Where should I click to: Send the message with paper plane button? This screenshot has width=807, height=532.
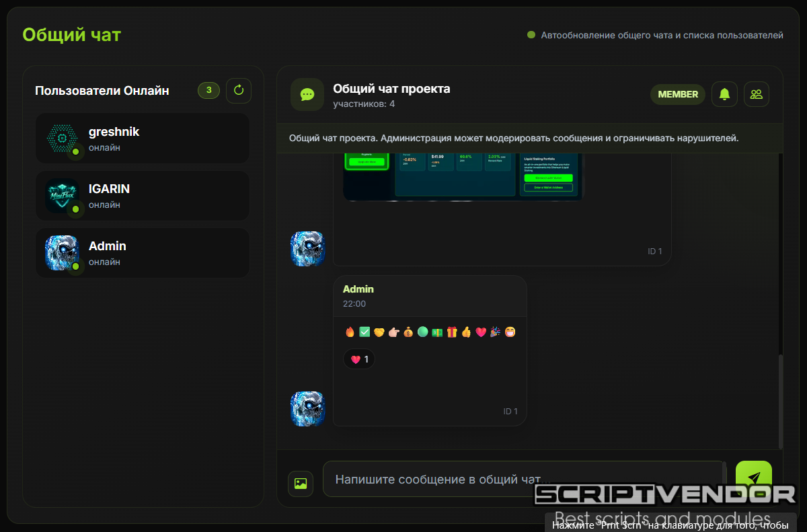point(753,476)
